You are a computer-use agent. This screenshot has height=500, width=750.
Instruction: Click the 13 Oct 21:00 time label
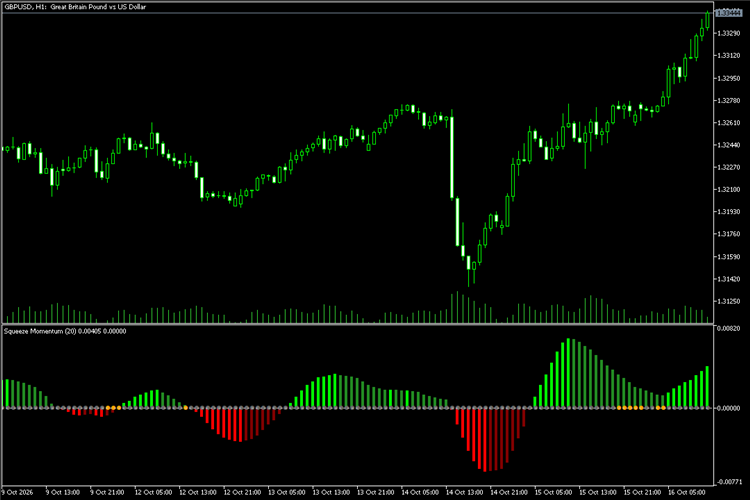[x=375, y=492]
